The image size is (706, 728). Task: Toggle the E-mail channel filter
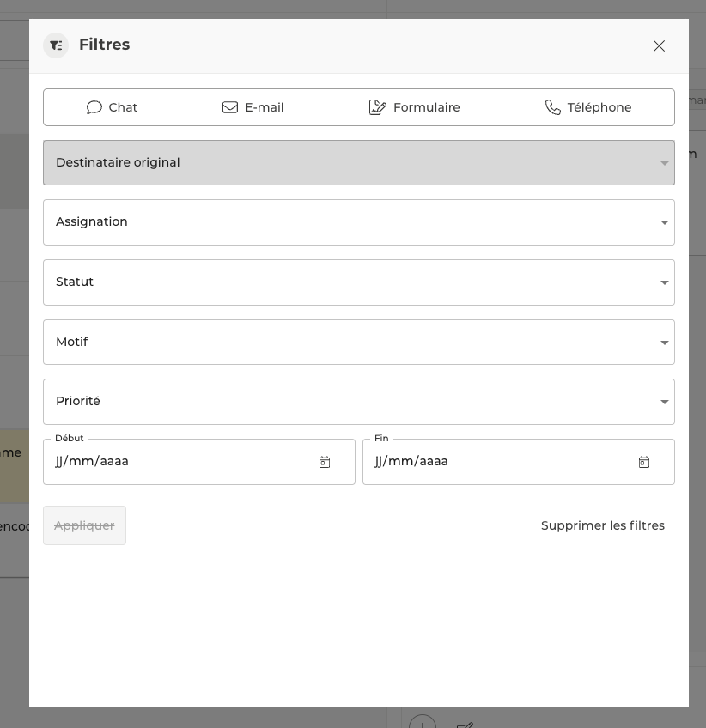click(x=253, y=107)
